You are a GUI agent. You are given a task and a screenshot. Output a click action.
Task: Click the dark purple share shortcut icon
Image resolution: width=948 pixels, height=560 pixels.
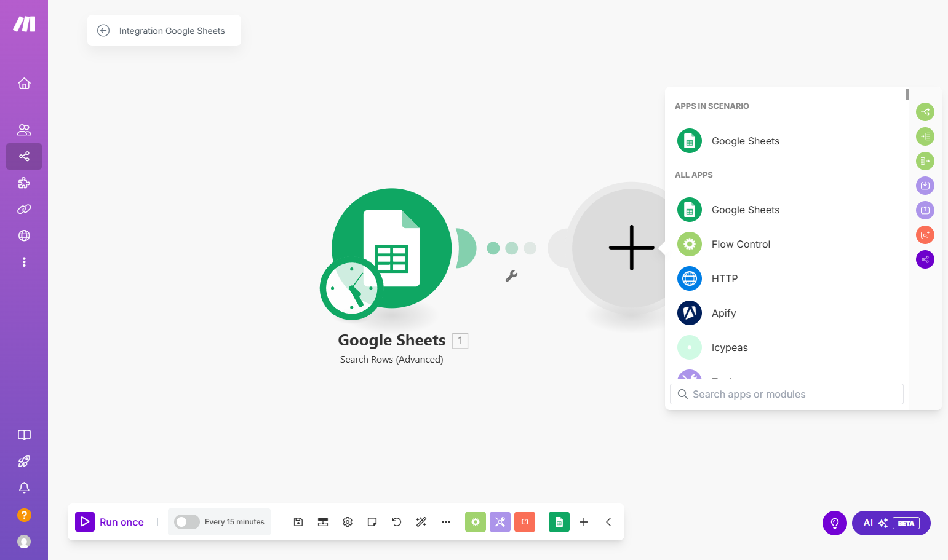(925, 259)
